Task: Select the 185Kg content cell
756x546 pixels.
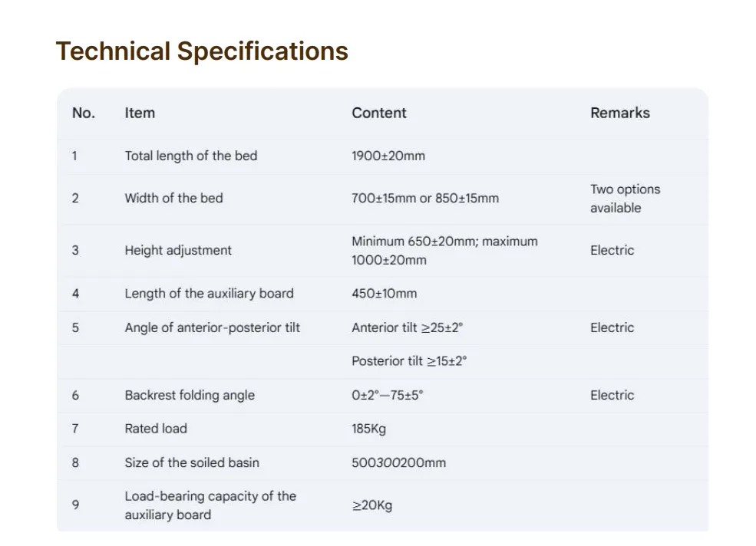Action: click(368, 429)
